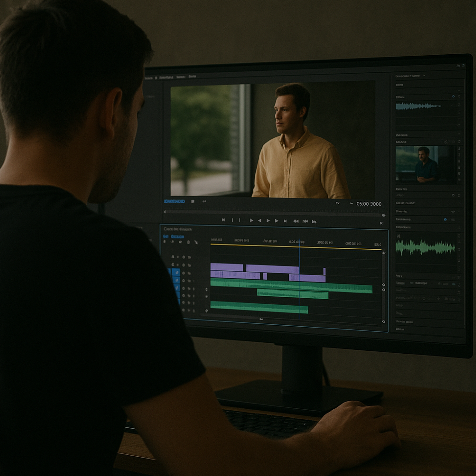Select the narrow purple clip standing alone far right
This screenshot has height=476, width=476.
pyautogui.click(x=324, y=271)
